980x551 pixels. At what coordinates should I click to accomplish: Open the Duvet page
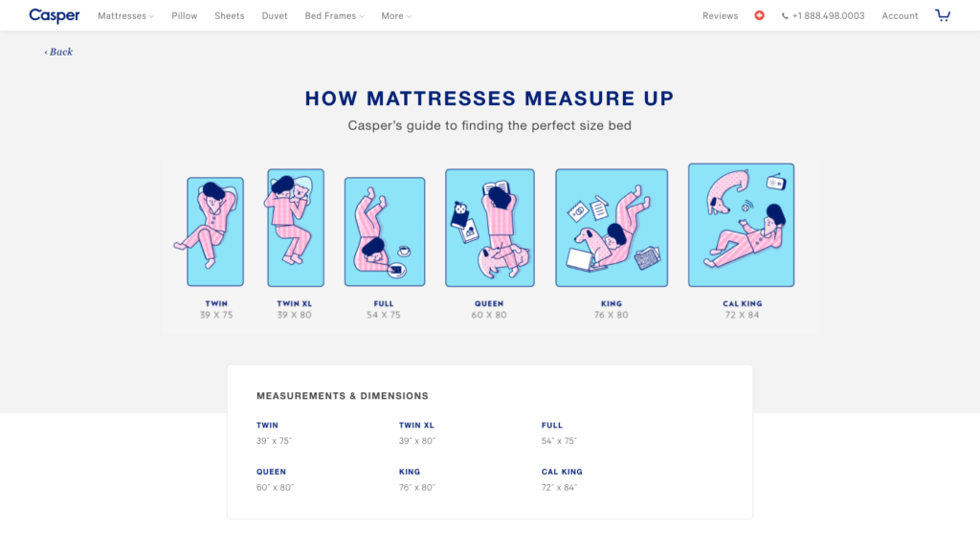275,15
